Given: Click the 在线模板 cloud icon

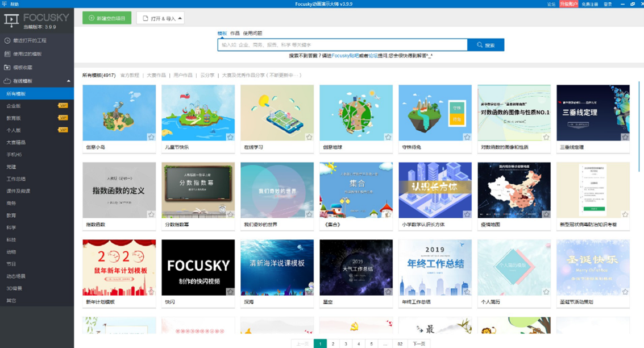Looking at the screenshot, I should click(x=6, y=80).
